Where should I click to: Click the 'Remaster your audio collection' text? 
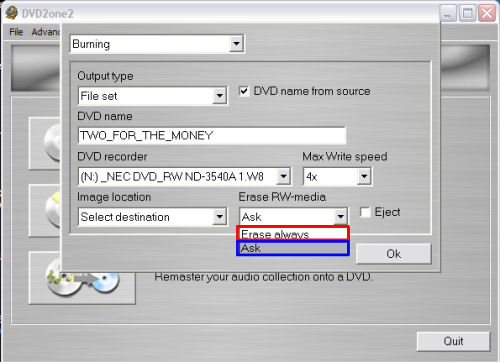pos(263,277)
